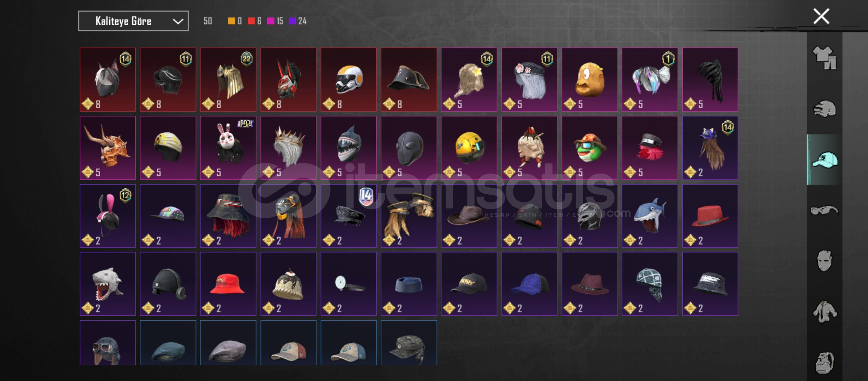Expand the Kaliteye Göre sort dropdown
The height and width of the screenshot is (381, 868).
tap(133, 21)
